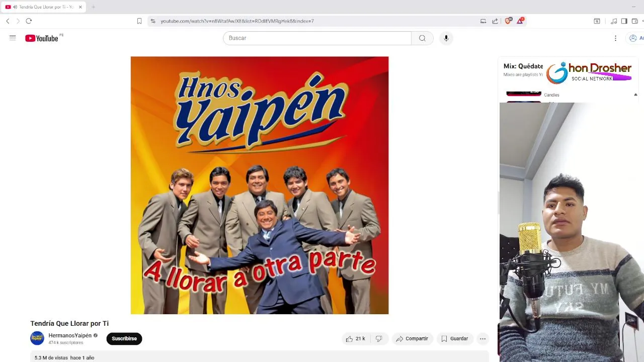644x362 pixels.
Task: Reload the page with the refresh icon
Action: pyautogui.click(x=29, y=21)
